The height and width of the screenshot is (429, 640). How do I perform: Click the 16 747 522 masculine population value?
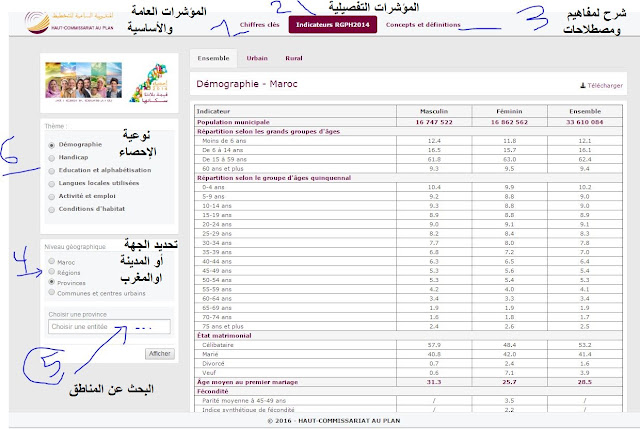(434, 122)
